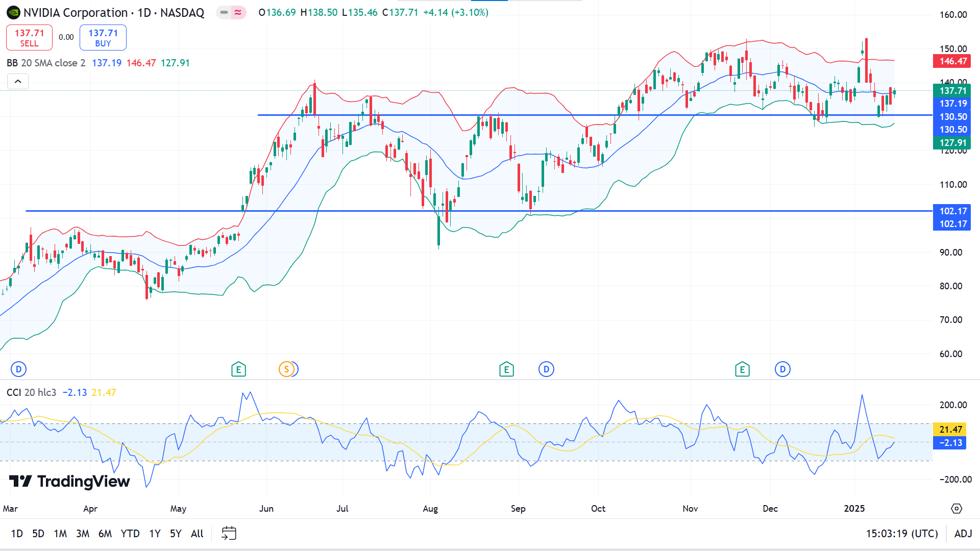This screenshot has width=980, height=551.
Task: Click the green 137.71 last price label
Action: tap(952, 91)
